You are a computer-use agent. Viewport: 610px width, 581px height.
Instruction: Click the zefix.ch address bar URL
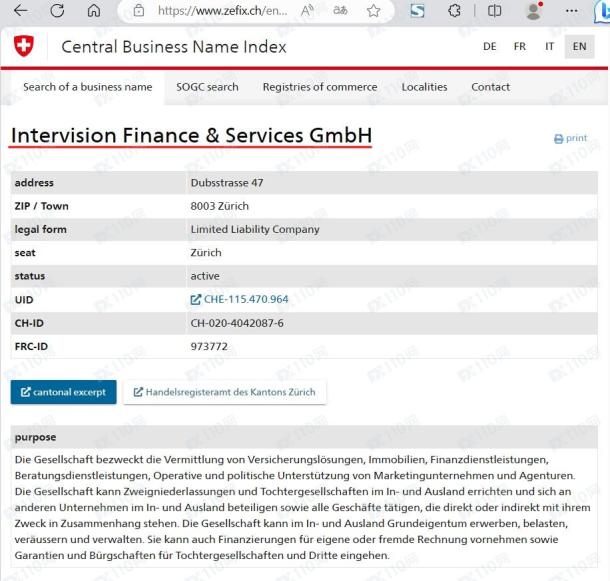click(223, 11)
